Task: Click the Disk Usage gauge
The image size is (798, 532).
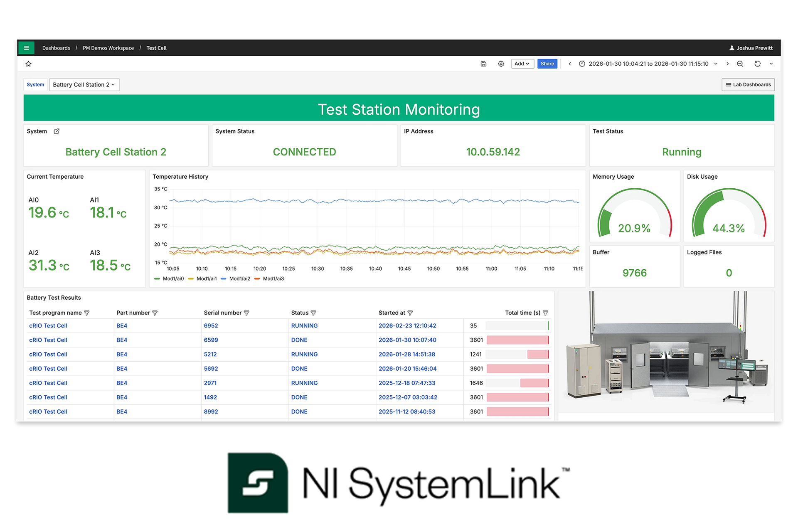Action: (729, 213)
